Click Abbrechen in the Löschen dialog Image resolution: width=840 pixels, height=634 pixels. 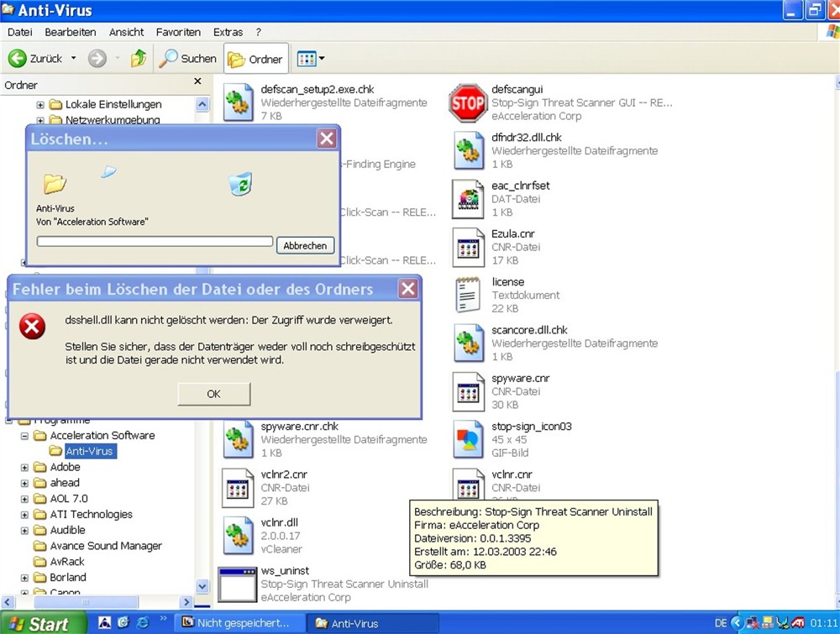(x=305, y=246)
